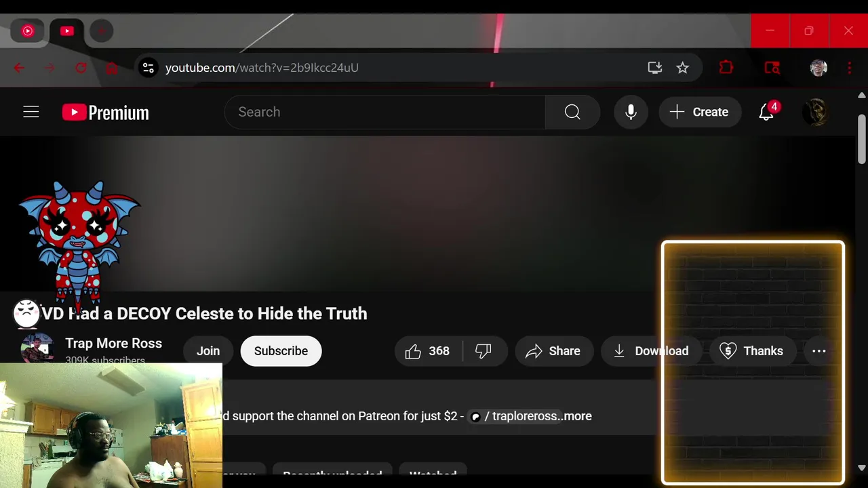Switch to the active YouTube video tab
The image size is (868, 488).
pyautogui.click(x=66, y=30)
